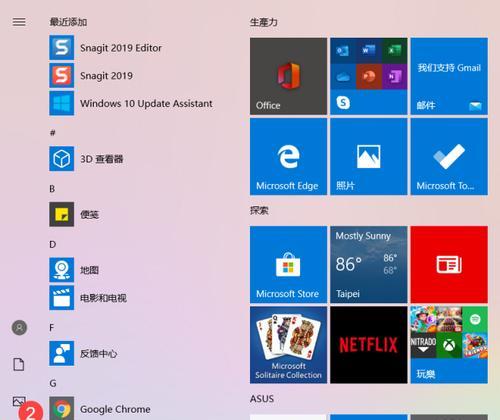Open the Microsoft Edge tile

[288, 157]
